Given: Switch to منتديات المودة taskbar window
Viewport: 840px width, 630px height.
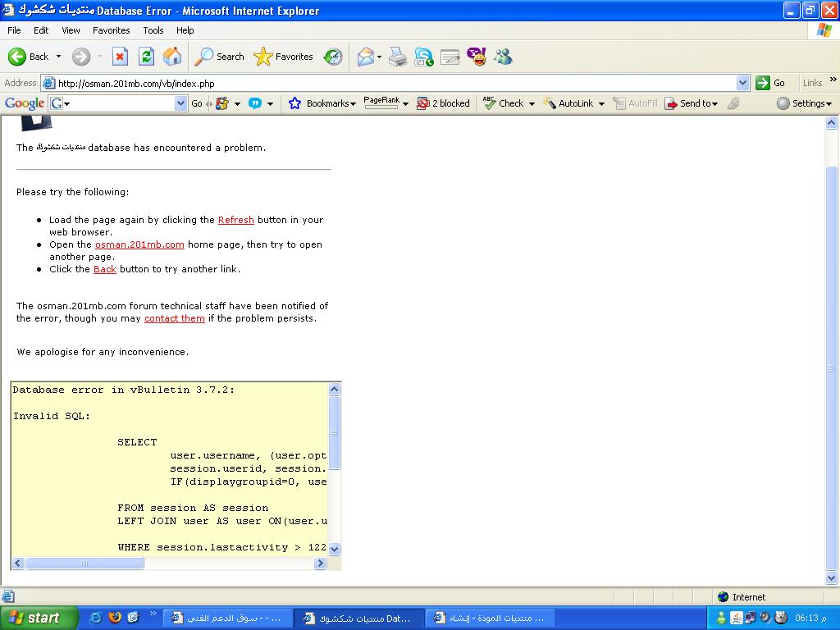Looking at the screenshot, I should coord(489,618).
